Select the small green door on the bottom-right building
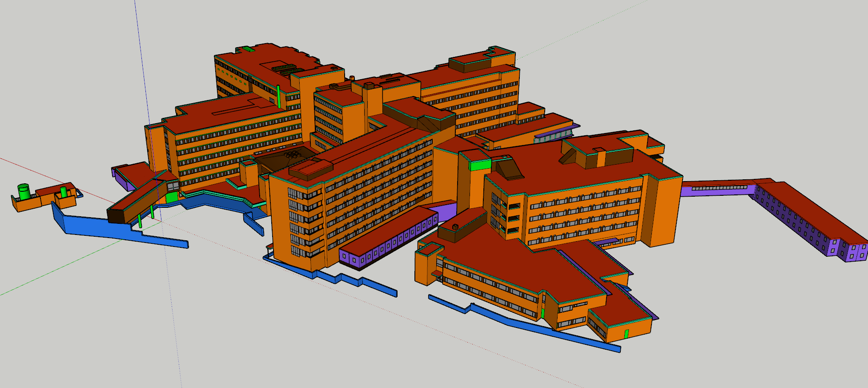Screen dimensions: 868x388 627,334
